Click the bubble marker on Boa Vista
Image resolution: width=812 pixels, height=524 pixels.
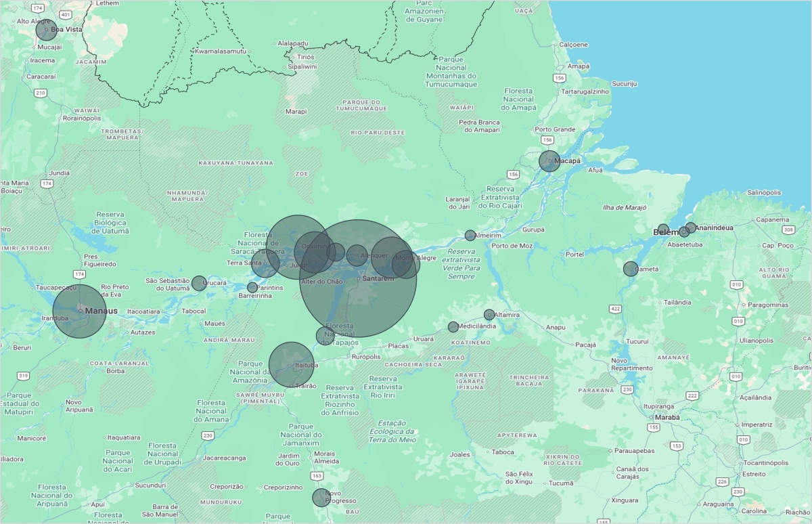[x=47, y=30]
